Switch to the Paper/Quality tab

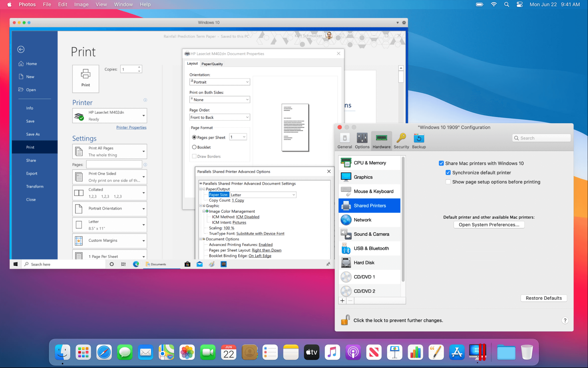[x=212, y=64]
